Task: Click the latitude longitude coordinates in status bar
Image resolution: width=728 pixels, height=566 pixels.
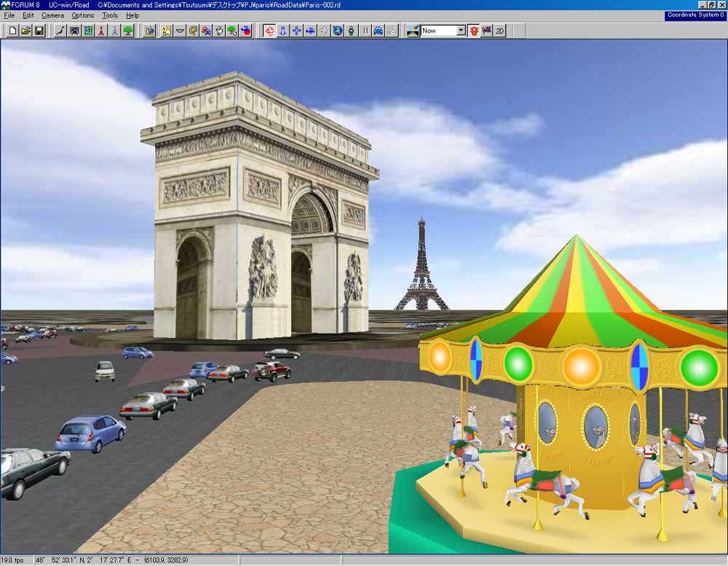Action: [112, 560]
